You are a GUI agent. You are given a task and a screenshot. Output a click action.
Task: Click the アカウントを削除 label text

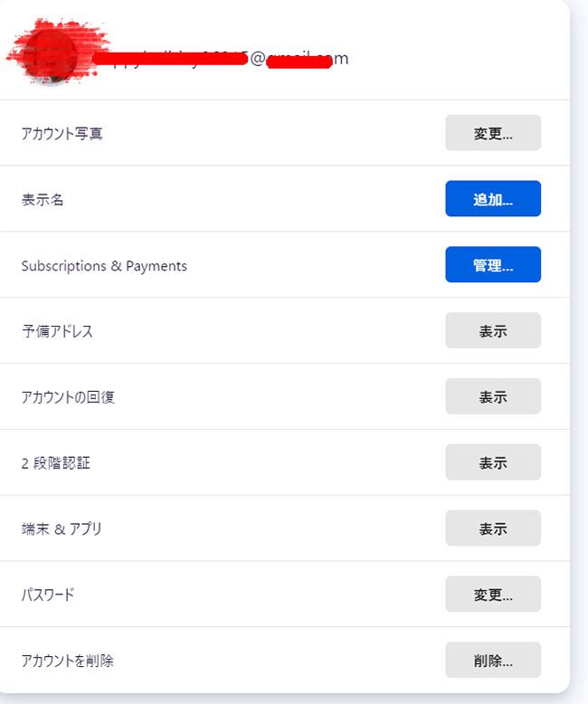pos(67,661)
